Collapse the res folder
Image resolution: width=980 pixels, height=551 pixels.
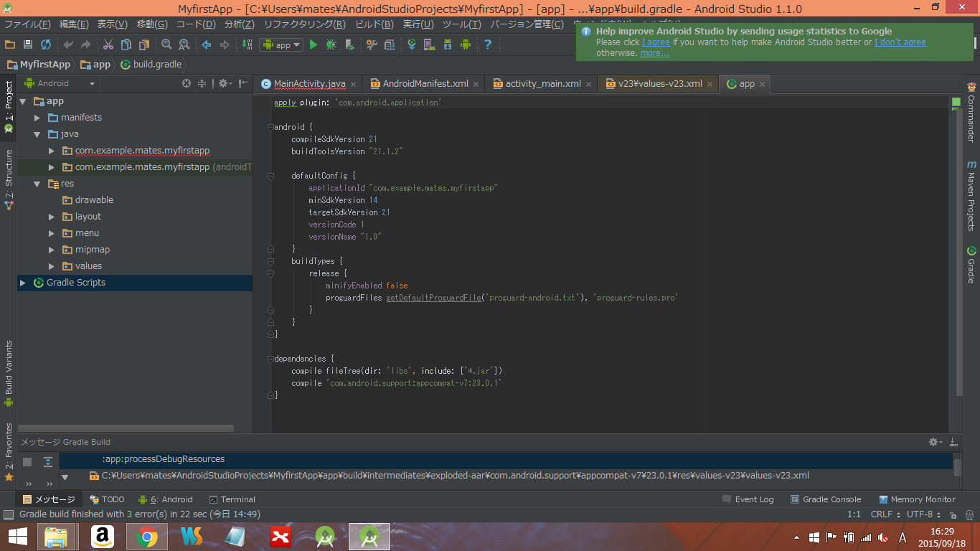37,184
